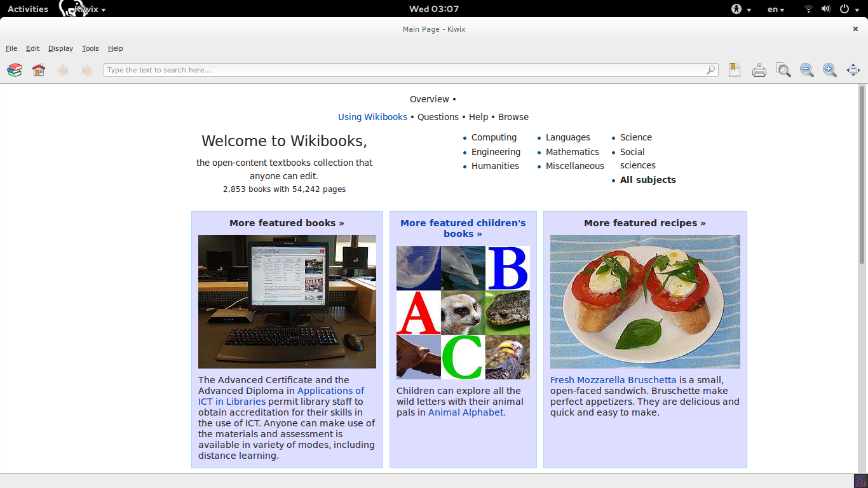Open the Tools menu
This screenshot has height=488, width=868.
pyautogui.click(x=90, y=48)
